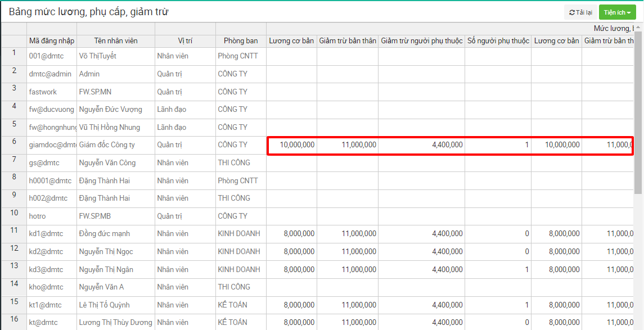Click the Tên nhân viên column header

(116, 41)
